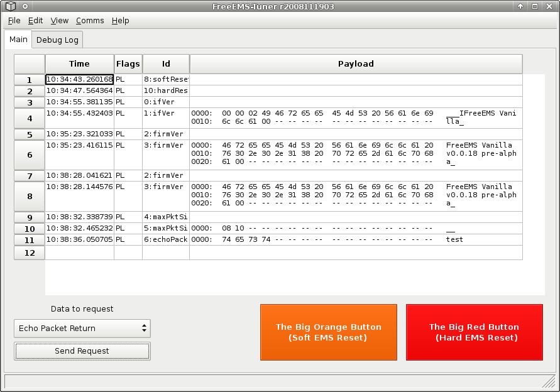The width and height of the screenshot is (560, 392).
Task: Click the PL flag in row 9
Action: (128, 217)
